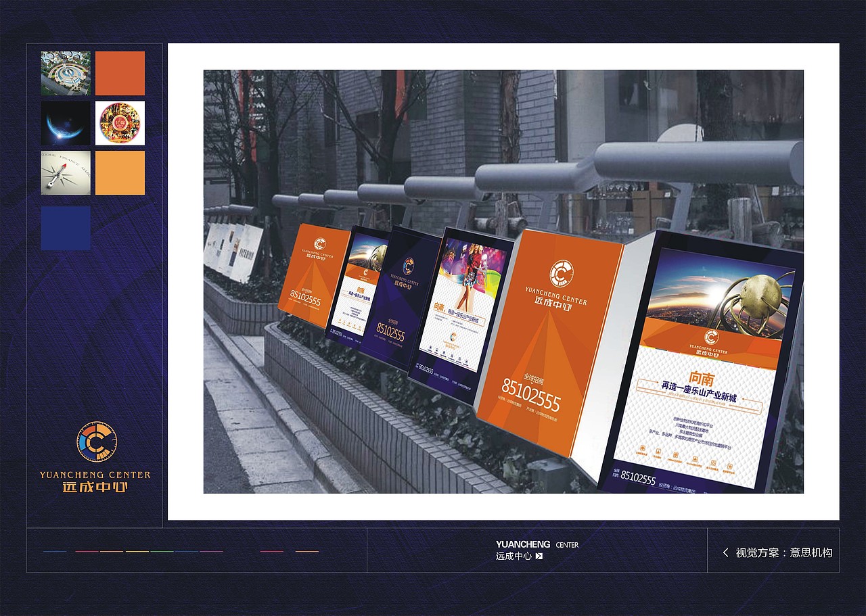Click the 视觉方案：意思机构 label
This screenshot has height=616, width=866.
click(784, 552)
